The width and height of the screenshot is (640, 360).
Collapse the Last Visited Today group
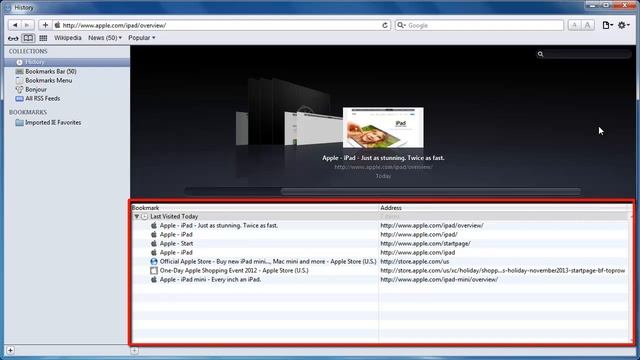point(137,216)
